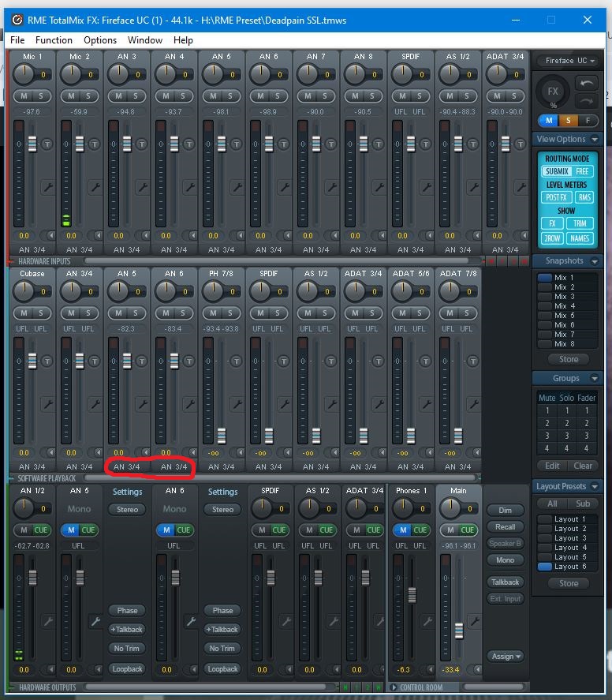
Task: Open settings wrench on Mic 1 channel
Action: tap(47, 187)
